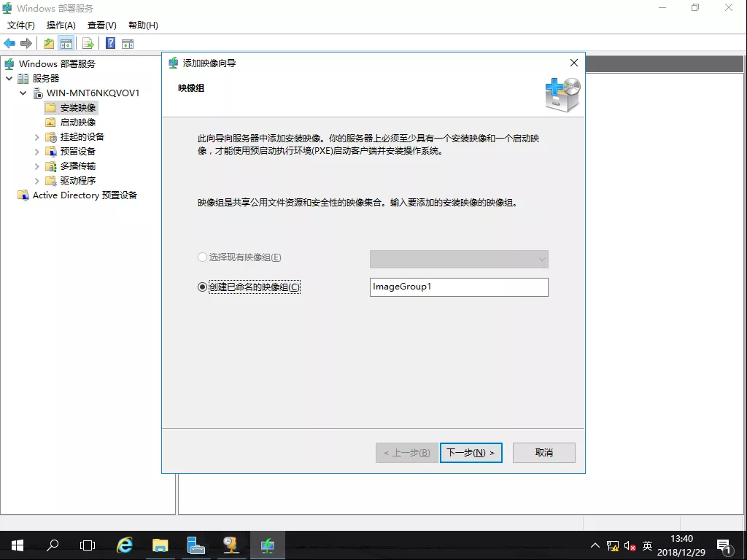Viewport: 747px width, 560px height.
Task: Click the Export list toolbar icon
Action: (x=88, y=43)
